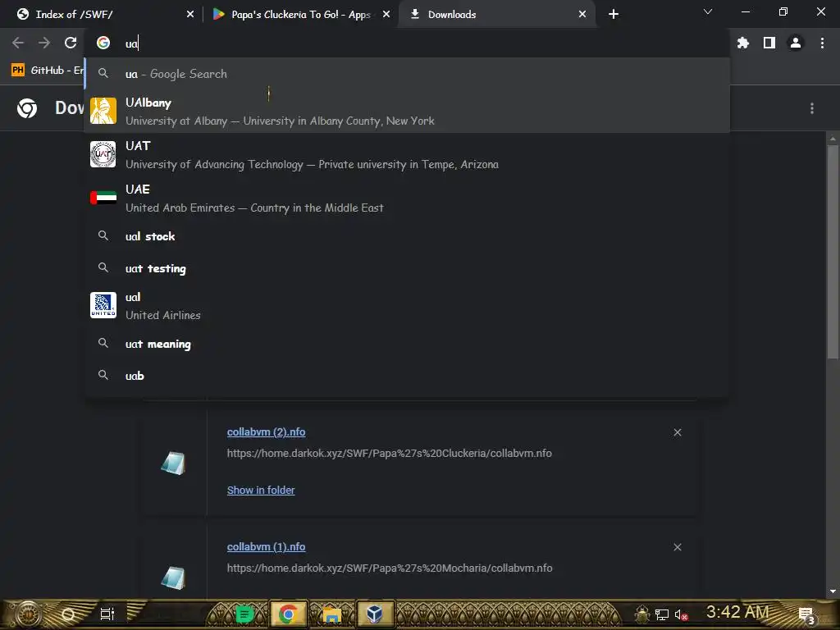Click the forward navigation arrow
840x630 pixels.
pyautogui.click(x=44, y=43)
